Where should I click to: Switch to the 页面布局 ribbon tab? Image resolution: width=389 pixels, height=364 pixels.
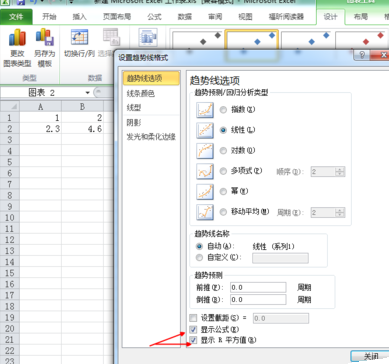117,16
